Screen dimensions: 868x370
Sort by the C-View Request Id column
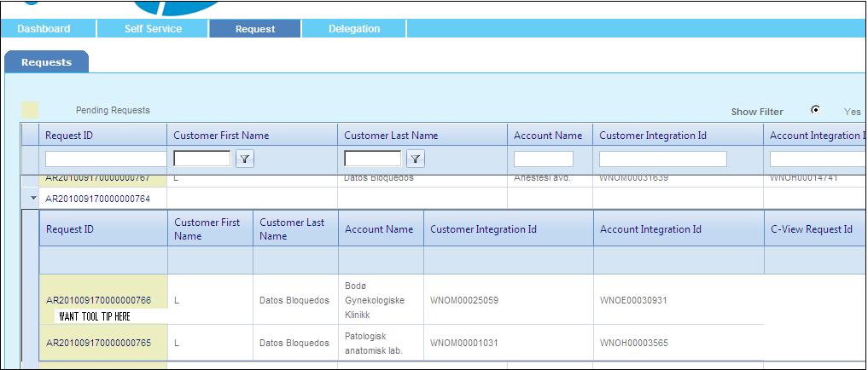[812, 229]
